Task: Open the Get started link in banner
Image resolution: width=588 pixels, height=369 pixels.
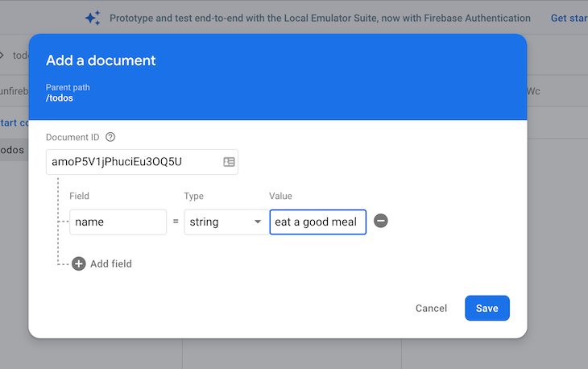Action: point(569,18)
